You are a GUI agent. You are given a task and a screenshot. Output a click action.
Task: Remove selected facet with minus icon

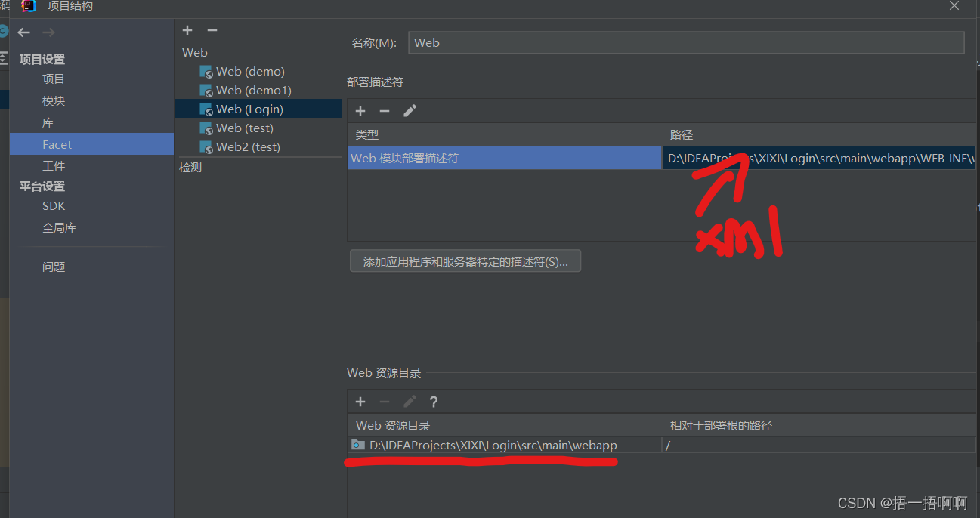212,30
